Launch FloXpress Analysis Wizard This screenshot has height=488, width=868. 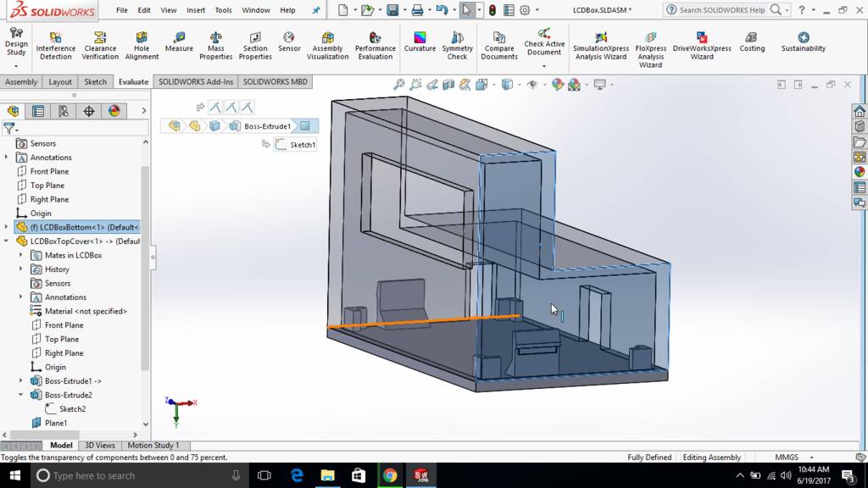click(650, 50)
